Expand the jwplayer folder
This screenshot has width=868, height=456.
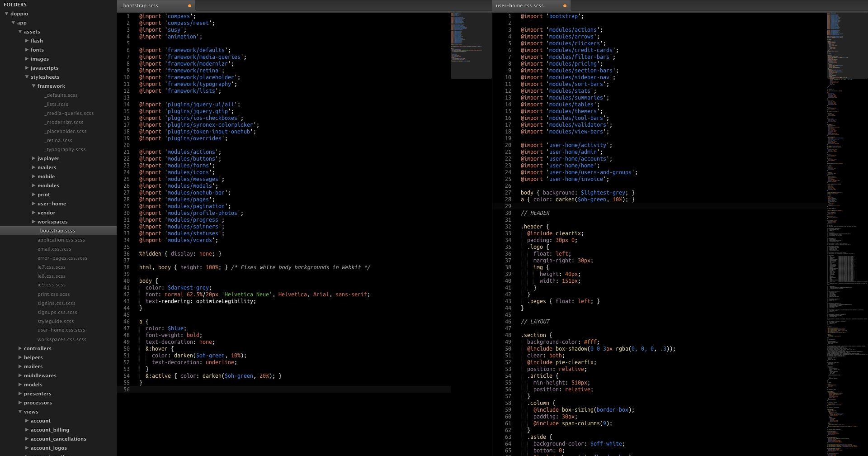pyautogui.click(x=34, y=158)
